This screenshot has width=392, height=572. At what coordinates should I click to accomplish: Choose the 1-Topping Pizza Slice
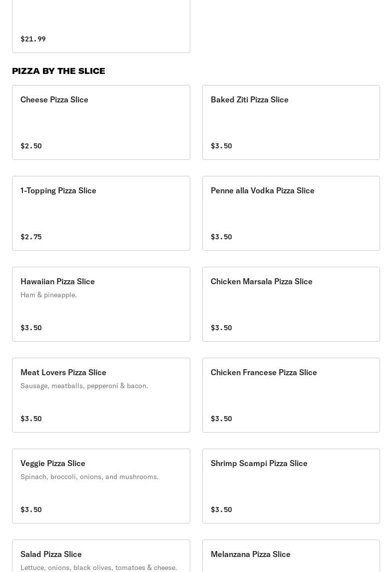click(101, 213)
